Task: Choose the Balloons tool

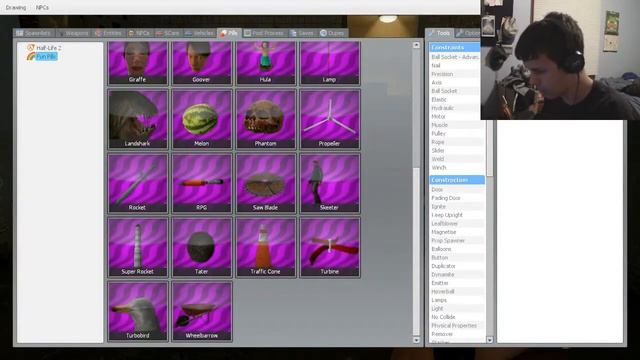Action: point(457,249)
